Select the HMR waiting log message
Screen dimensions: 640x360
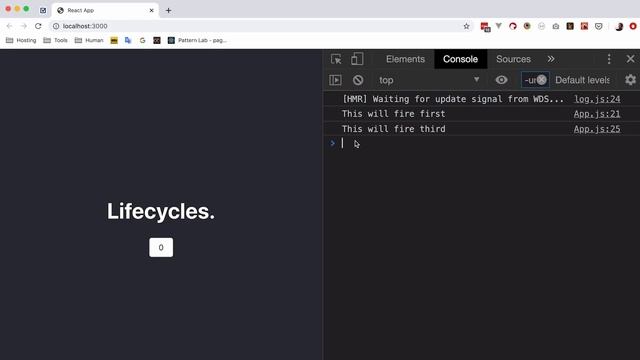click(x=453, y=99)
